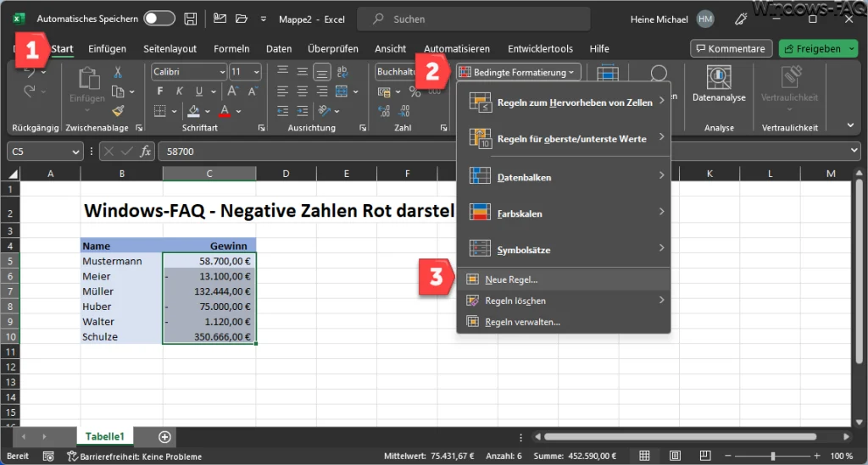Open the name box C5 dropdown
The image size is (868, 465).
(x=75, y=152)
